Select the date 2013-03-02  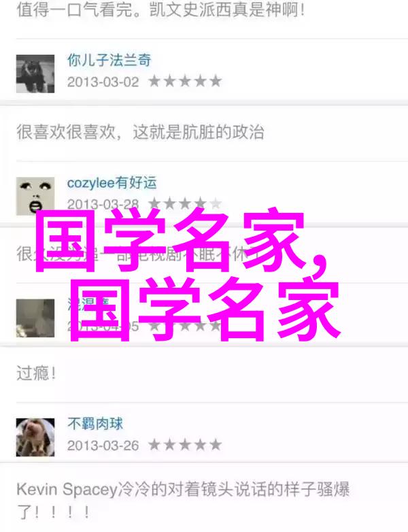pos(103,82)
